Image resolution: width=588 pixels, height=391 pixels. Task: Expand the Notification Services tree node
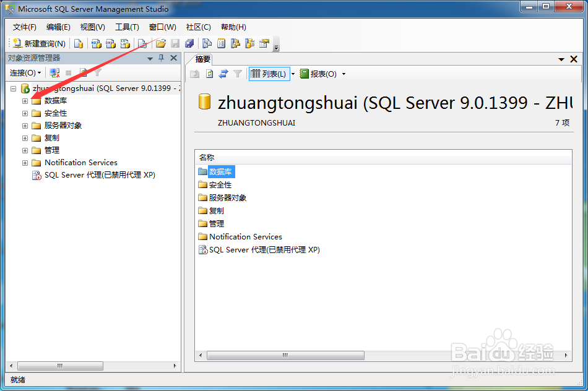tap(25, 163)
